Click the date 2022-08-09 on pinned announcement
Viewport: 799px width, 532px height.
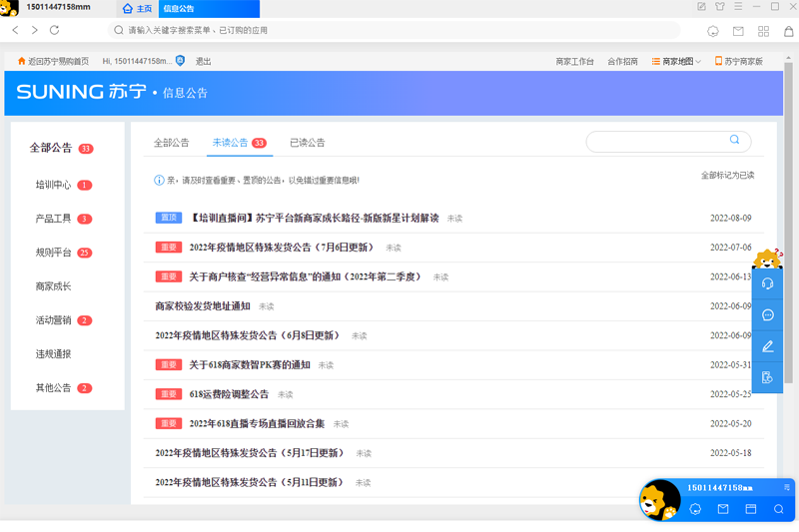pyautogui.click(x=731, y=218)
